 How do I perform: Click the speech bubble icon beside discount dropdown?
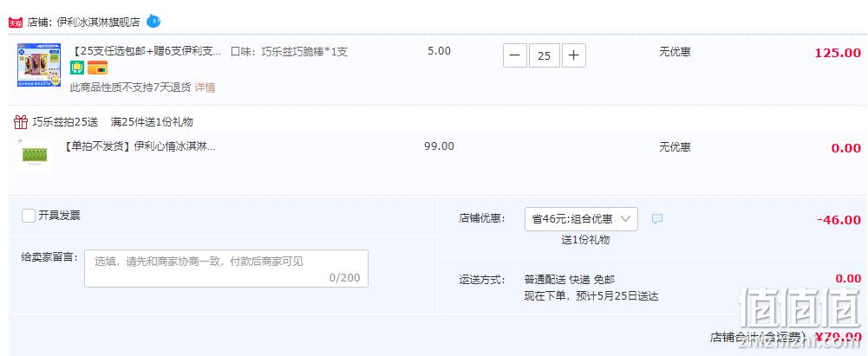[x=657, y=219]
